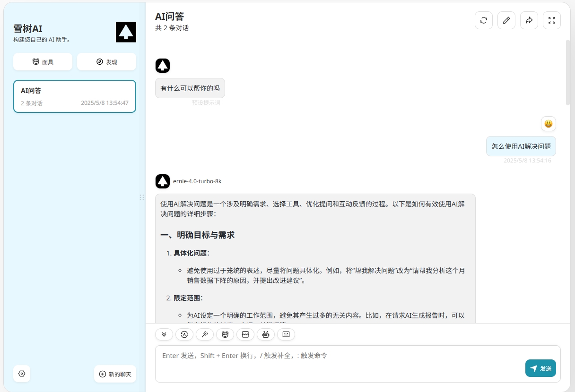
Task: Click the clear context broken-image icon
Action: pyautogui.click(x=245, y=334)
